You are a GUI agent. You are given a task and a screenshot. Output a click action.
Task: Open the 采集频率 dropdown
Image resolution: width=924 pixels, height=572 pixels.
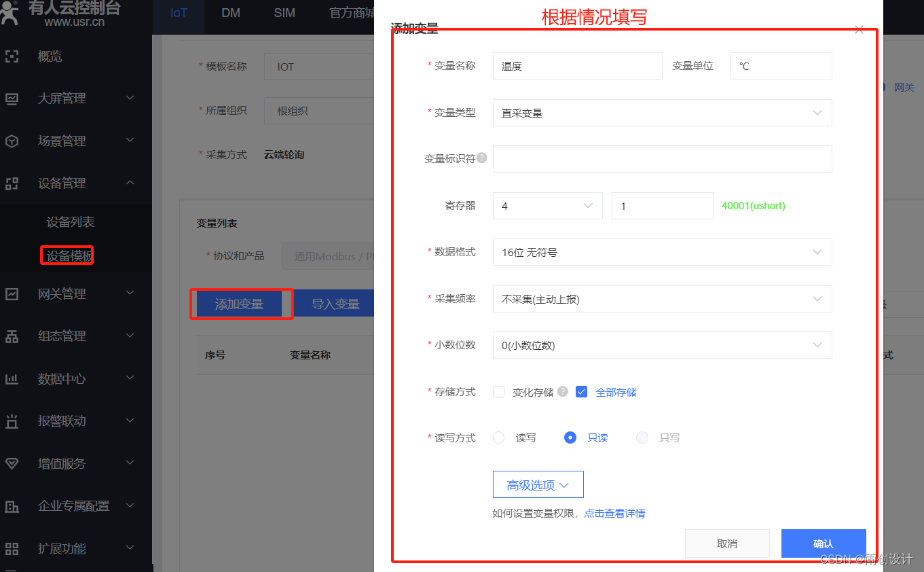pyautogui.click(x=662, y=299)
